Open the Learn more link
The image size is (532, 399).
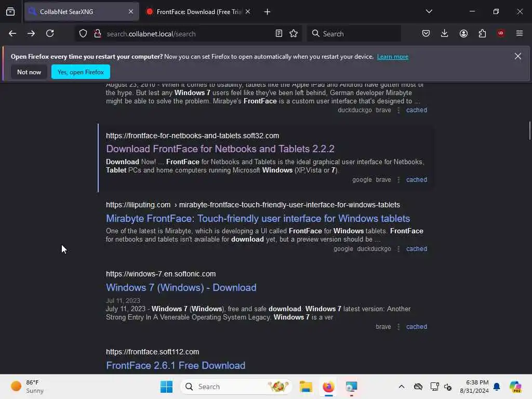[x=393, y=57]
